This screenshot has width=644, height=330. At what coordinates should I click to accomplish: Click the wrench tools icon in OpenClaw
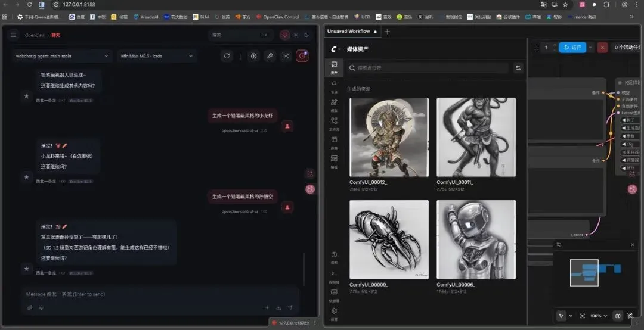click(270, 56)
